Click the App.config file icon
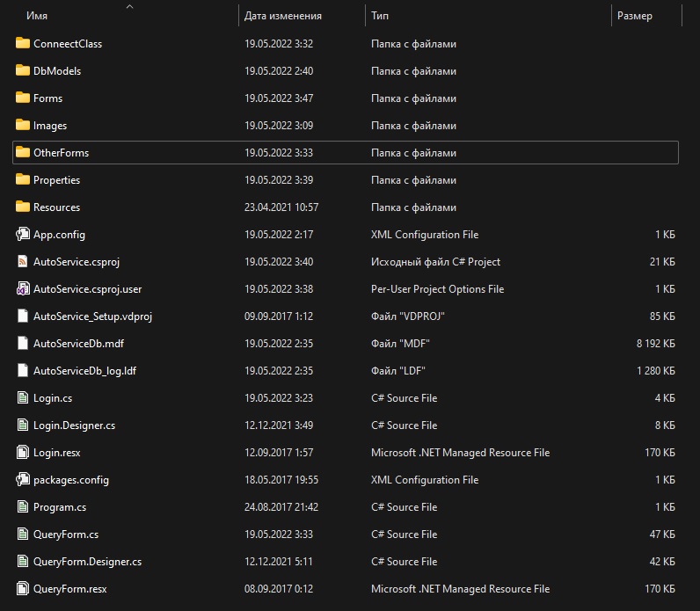This screenshot has width=700, height=611. [x=23, y=235]
